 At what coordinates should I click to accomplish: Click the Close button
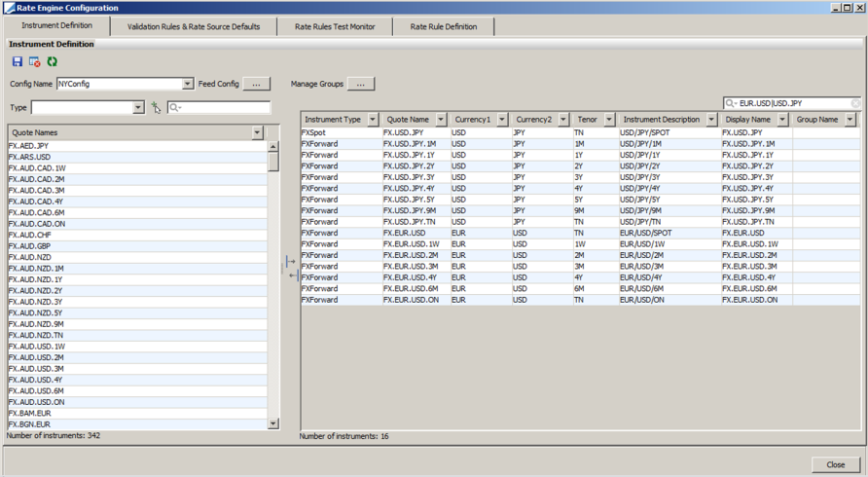coord(836,464)
